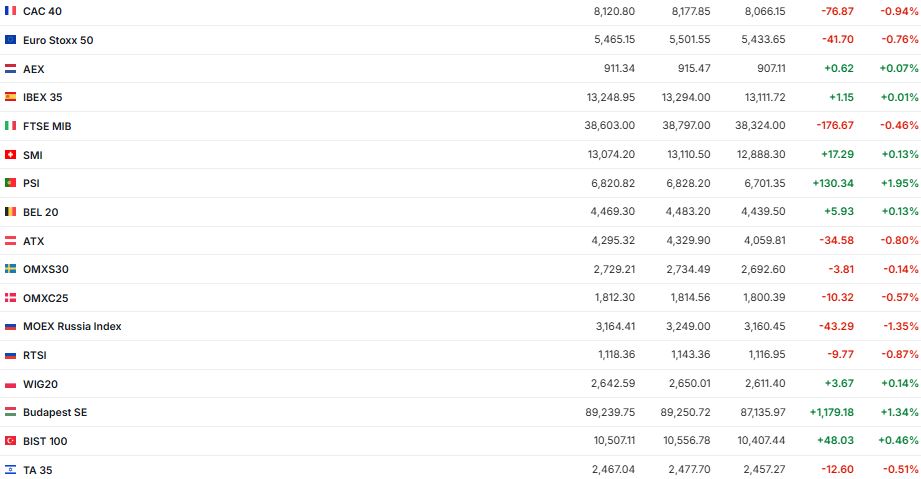Click the Portuguese flag icon beside PSI
921x479 pixels.
(x=10, y=183)
